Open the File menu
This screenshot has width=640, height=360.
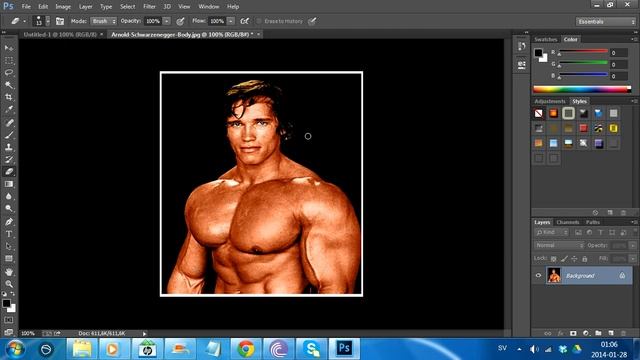(x=26, y=7)
